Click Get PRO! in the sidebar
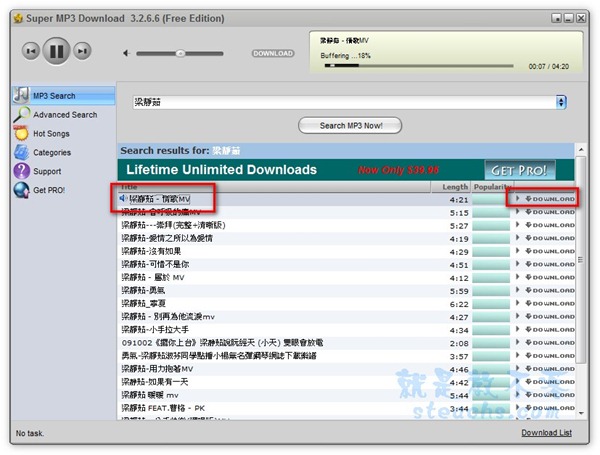The image size is (600, 455). (48, 189)
